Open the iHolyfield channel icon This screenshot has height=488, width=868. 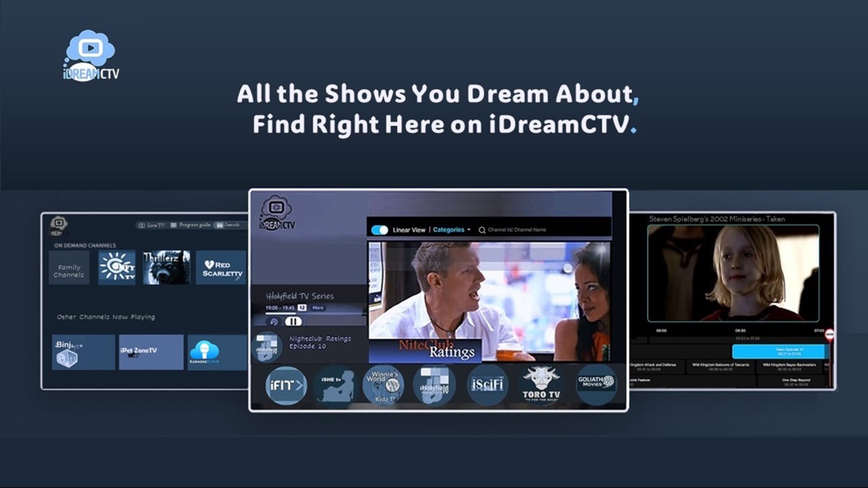434,384
